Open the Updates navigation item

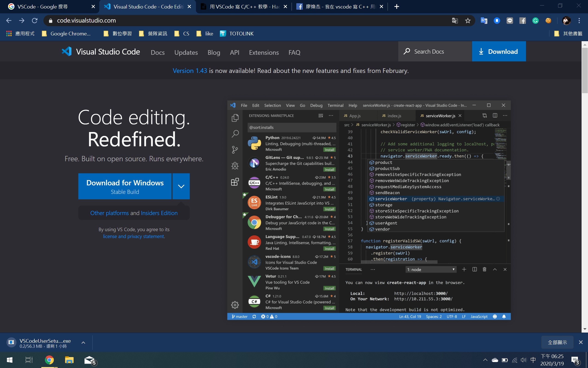tap(186, 52)
